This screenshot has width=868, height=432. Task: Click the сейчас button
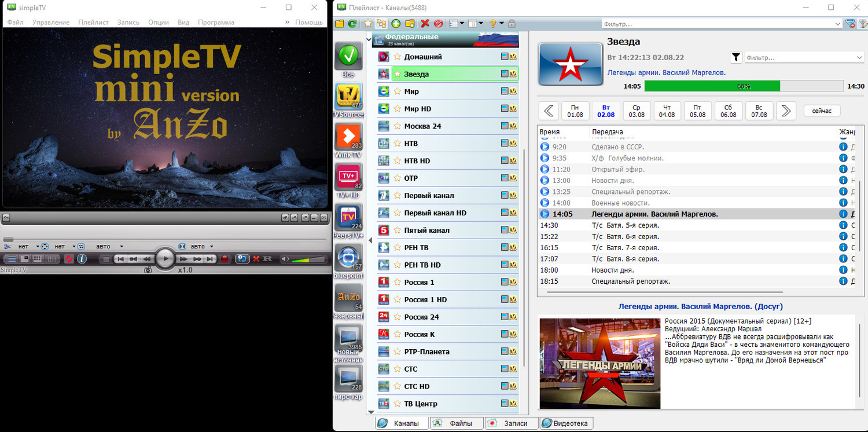(822, 111)
